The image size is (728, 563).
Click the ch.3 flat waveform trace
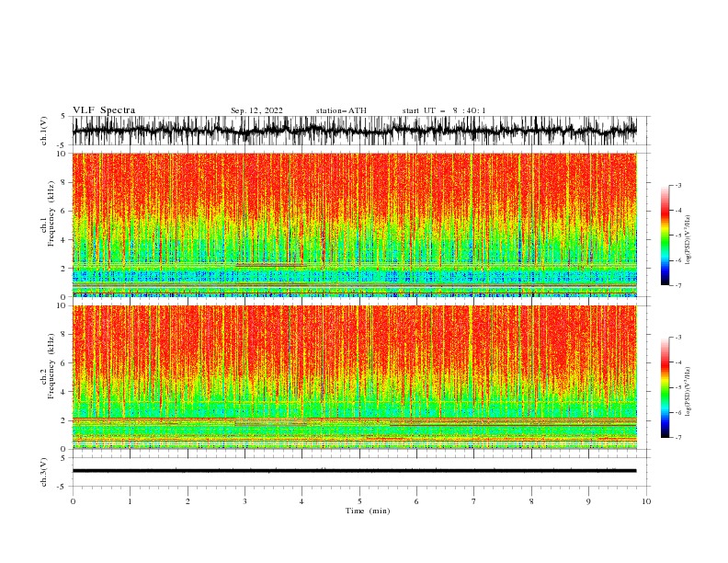click(354, 471)
